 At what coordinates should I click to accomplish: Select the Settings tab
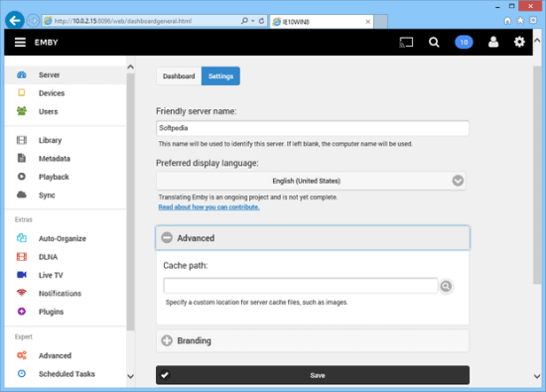pyautogui.click(x=220, y=75)
